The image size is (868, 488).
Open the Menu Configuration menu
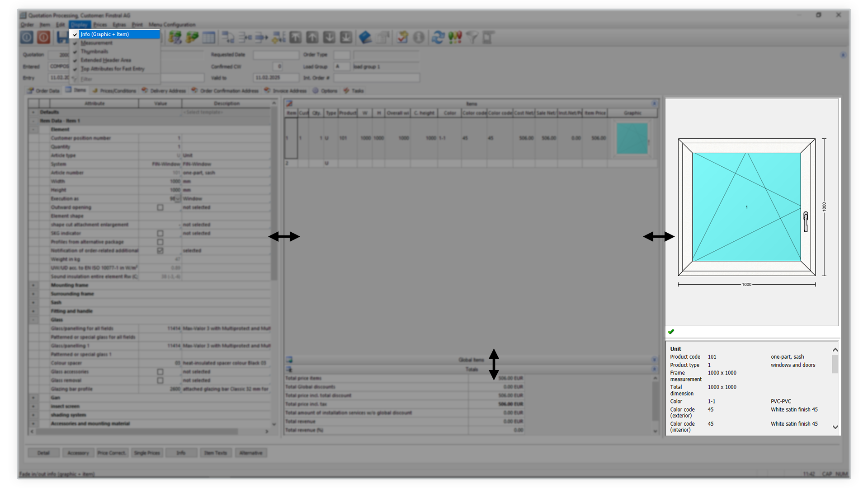pos(172,24)
